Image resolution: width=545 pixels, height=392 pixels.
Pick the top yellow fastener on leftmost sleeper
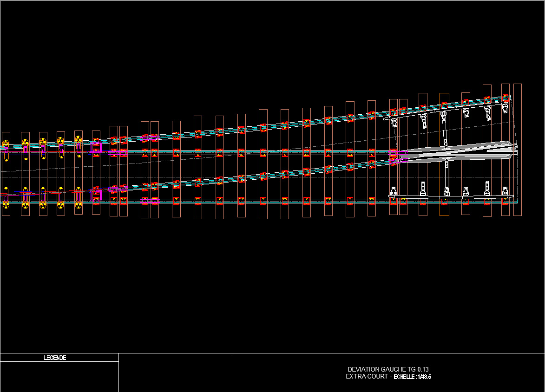click(6, 144)
